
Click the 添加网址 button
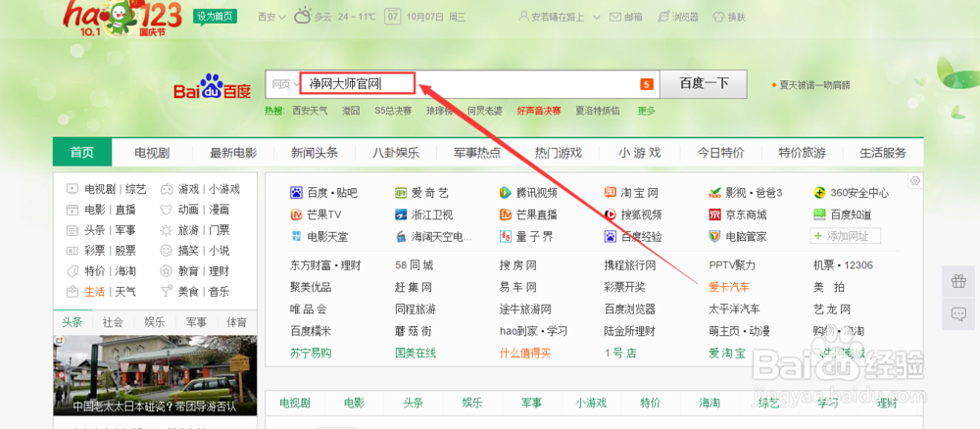pos(846,236)
